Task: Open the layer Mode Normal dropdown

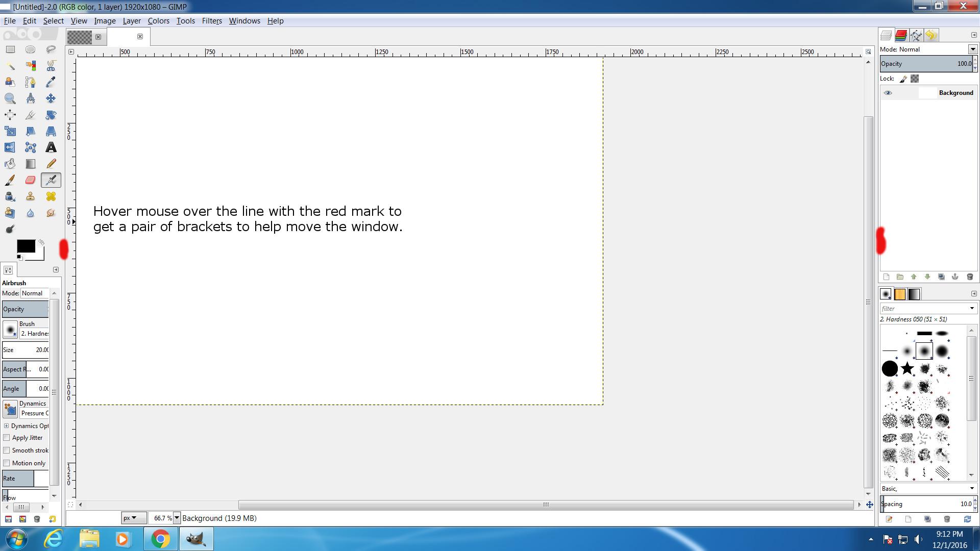Action: (x=972, y=49)
